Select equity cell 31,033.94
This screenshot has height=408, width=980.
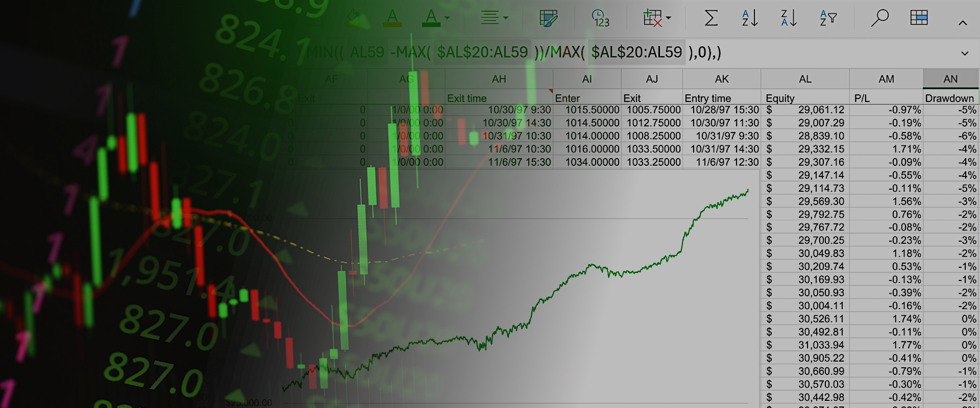click(805, 345)
